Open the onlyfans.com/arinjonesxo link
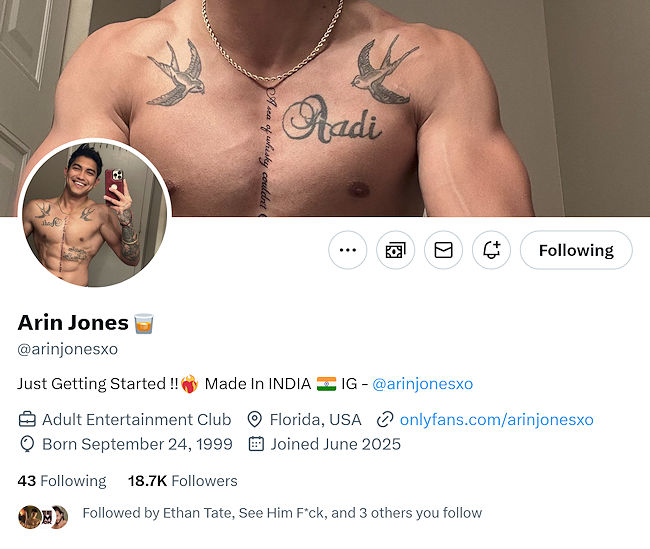This screenshot has width=650, height=549. 496,419
